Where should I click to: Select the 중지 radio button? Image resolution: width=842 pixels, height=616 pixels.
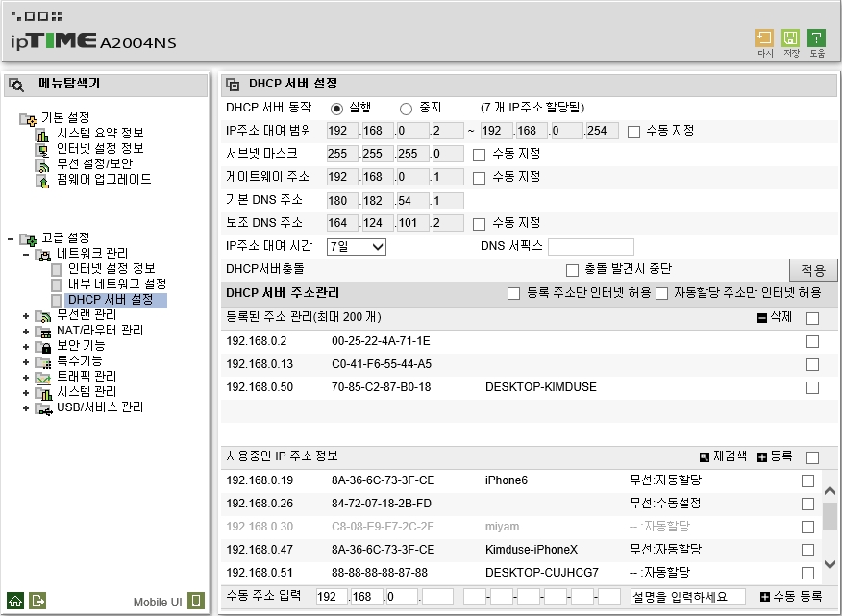tap(406, 109)
